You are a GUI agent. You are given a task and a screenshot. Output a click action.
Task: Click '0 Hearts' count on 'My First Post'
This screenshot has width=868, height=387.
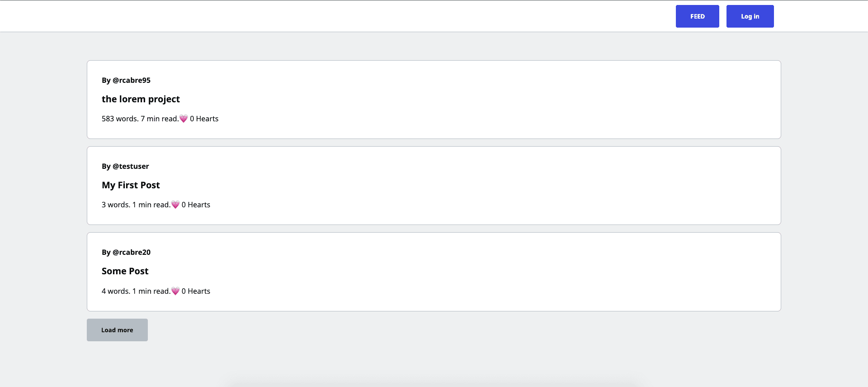point(196,205)
